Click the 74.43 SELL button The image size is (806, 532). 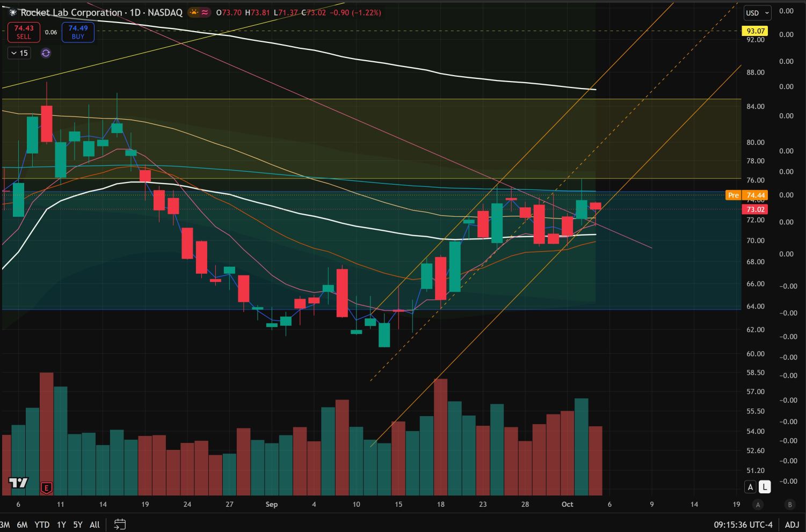[24, 32]
